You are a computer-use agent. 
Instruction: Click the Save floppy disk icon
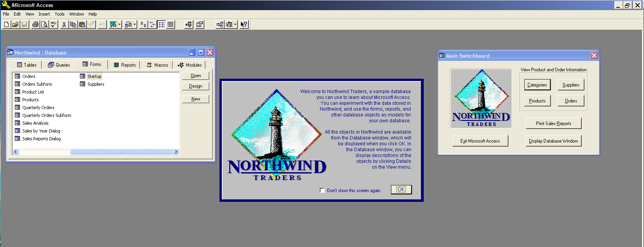click(24, 25)
